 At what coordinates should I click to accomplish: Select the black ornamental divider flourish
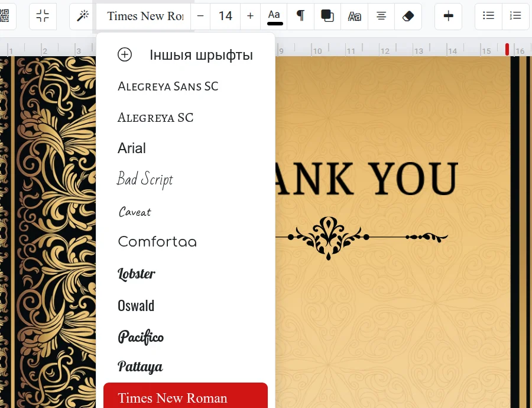coord(362,238)
